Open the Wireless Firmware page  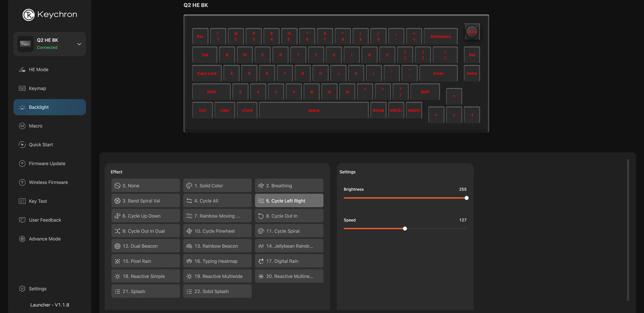(x=48, y=182)
